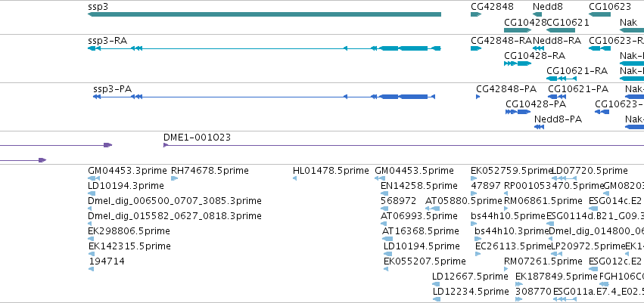Click the GM04453.3prime EST glyph
Image resolution: width=644 pixels, height=303 pixels.
[x=94, y=178]
